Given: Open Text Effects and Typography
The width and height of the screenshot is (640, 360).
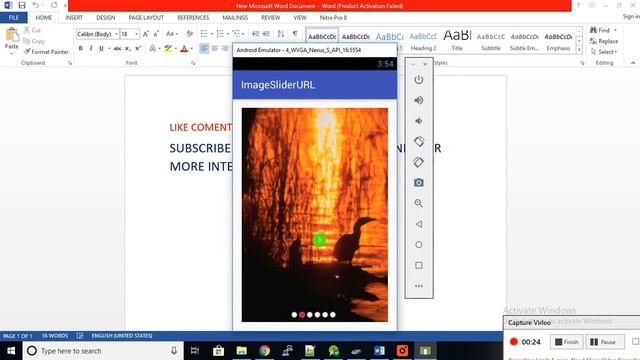Looking at the screenshot, I should pyautogui.click(x=153, y=49).
